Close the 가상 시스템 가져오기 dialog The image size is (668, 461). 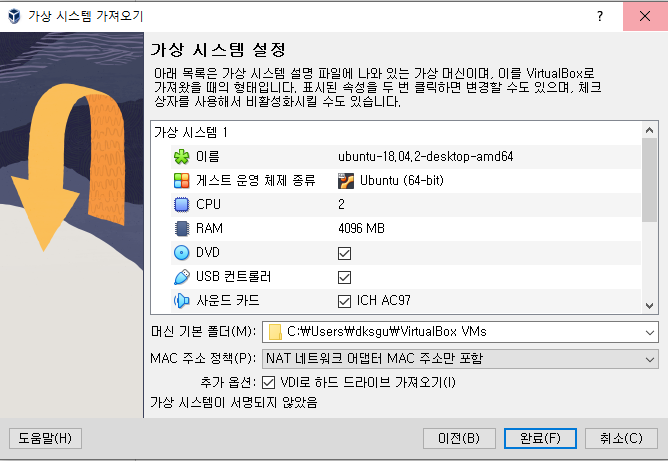tap(645, 16)
